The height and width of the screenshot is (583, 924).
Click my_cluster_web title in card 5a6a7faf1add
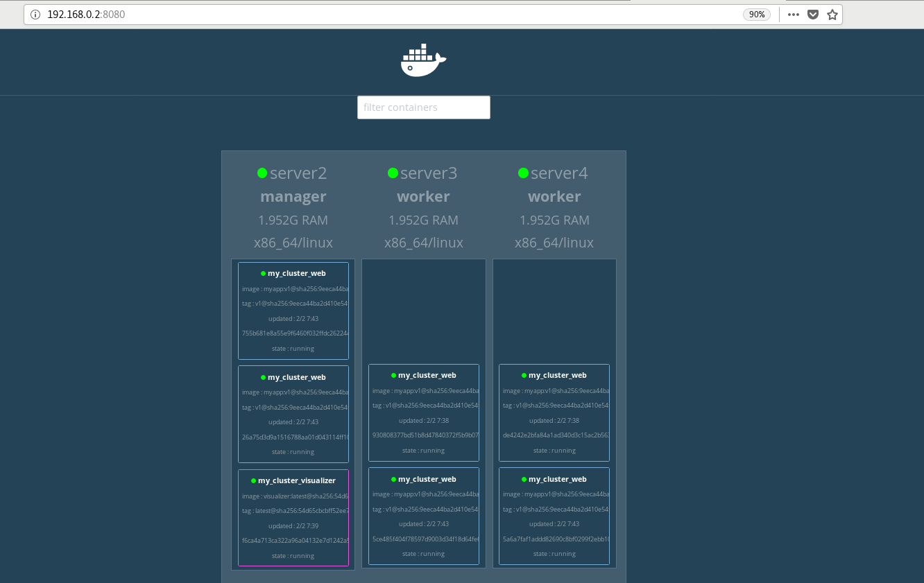pos(558,479)
